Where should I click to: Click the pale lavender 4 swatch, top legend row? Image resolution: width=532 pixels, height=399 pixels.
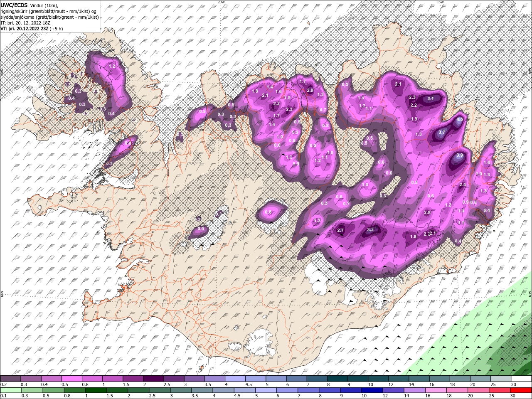pos(235,379)
